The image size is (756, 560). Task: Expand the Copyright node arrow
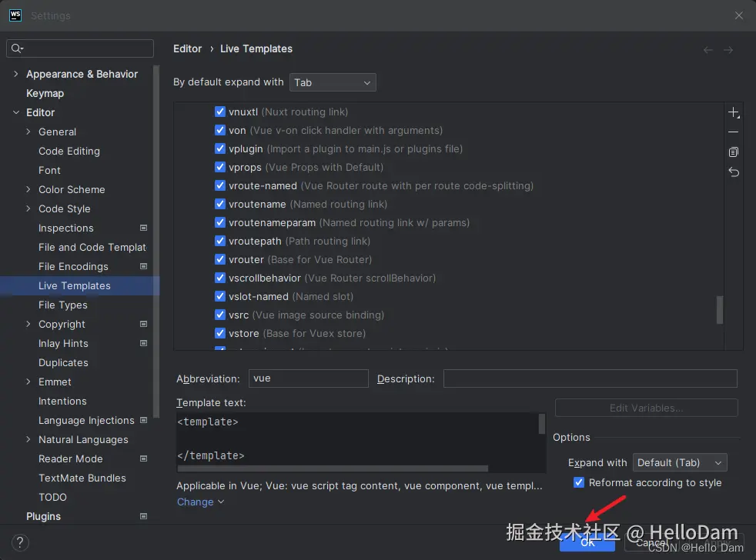click(x=28, y=325)
